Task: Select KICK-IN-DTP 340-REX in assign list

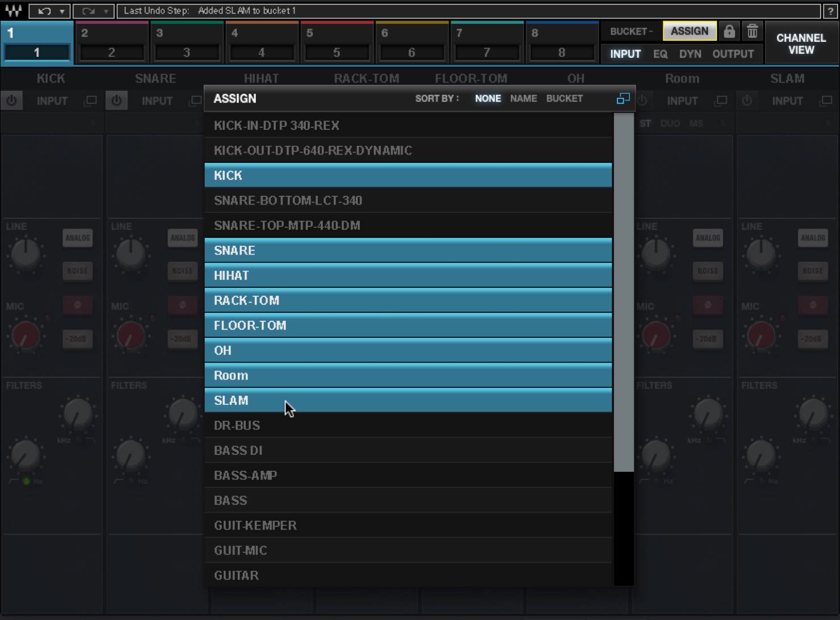Action: (x=408, y=125)
